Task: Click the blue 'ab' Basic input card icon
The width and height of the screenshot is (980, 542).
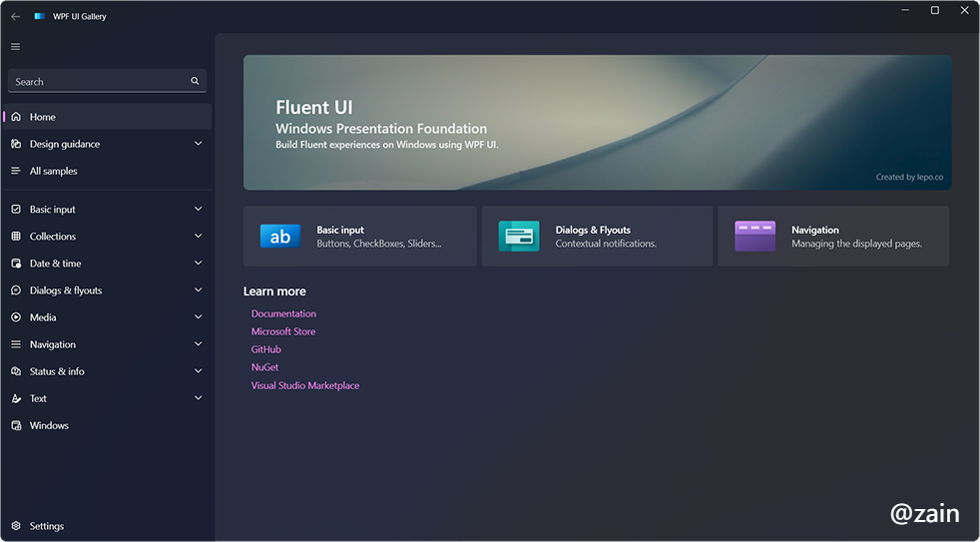Action: (280, 237)
